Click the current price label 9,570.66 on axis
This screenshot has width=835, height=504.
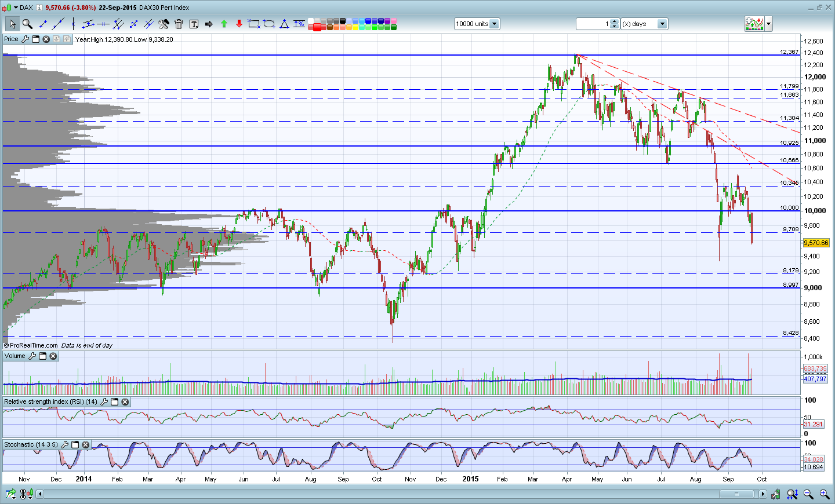tap(816, 243)
